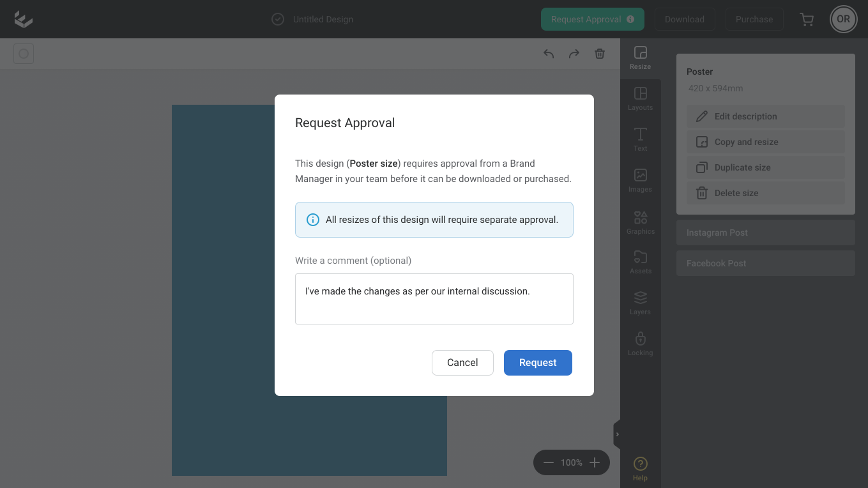Open the Graphics panel
Image resolution: width=868 pixels, height=488 pixels.
[640, 221]
